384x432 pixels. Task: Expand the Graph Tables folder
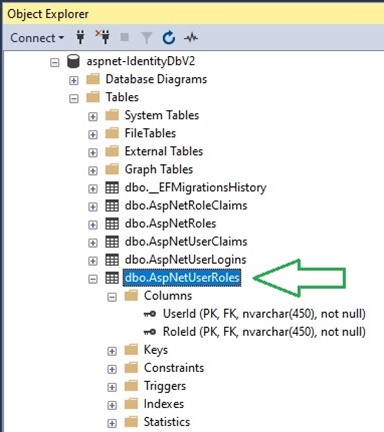tap(93, 171)
